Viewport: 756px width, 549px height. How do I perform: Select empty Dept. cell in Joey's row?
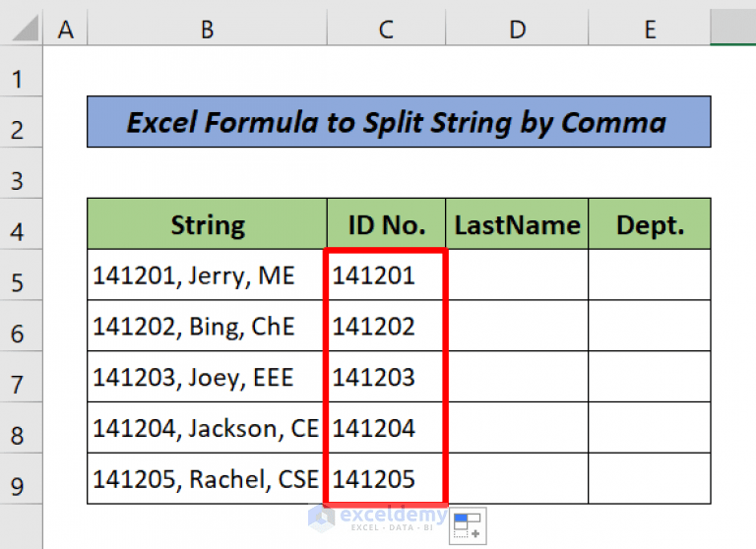(x=650, y=377)
